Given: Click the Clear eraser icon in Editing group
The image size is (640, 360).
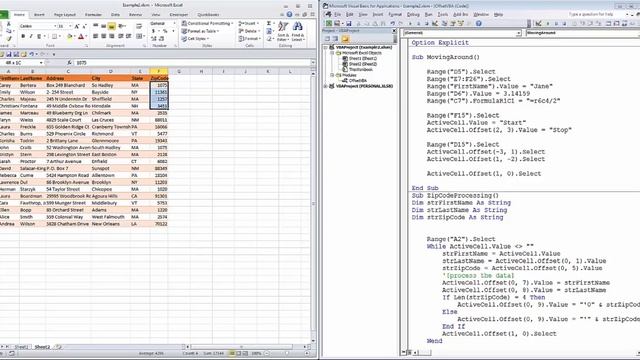Looking at the screenshot, I should [269, 39].
